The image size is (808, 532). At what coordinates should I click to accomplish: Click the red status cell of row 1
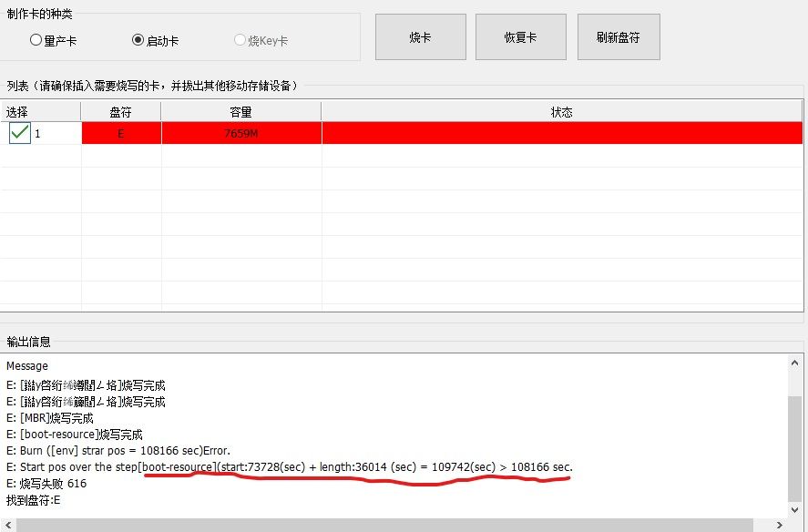coord(562,131)
